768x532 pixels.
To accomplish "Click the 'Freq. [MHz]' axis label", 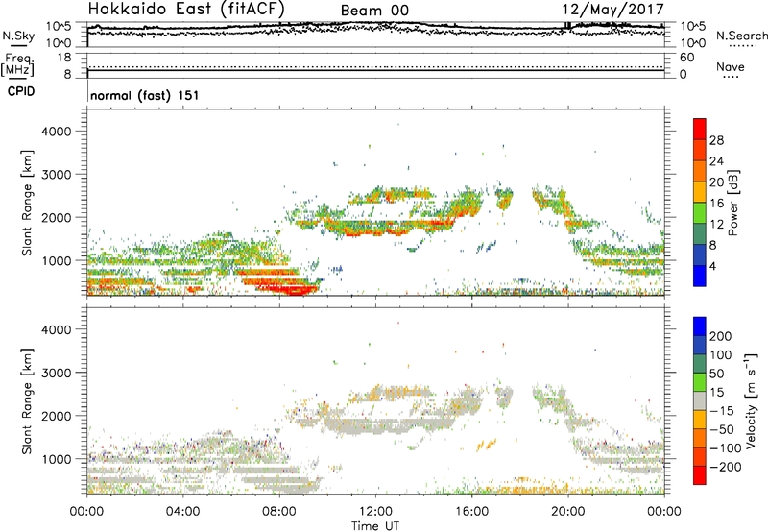I will [17, 64].
